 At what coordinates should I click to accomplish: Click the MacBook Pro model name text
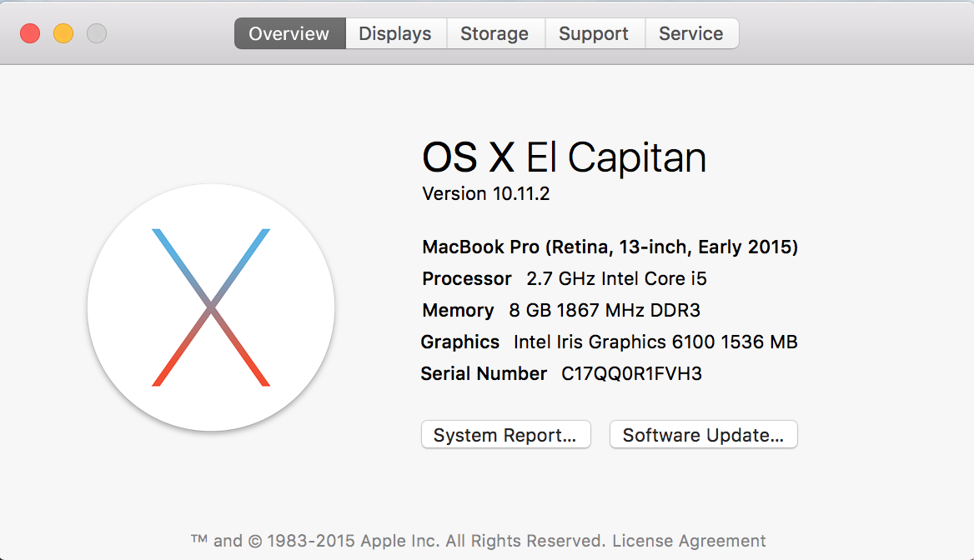[x=610, y=247]
